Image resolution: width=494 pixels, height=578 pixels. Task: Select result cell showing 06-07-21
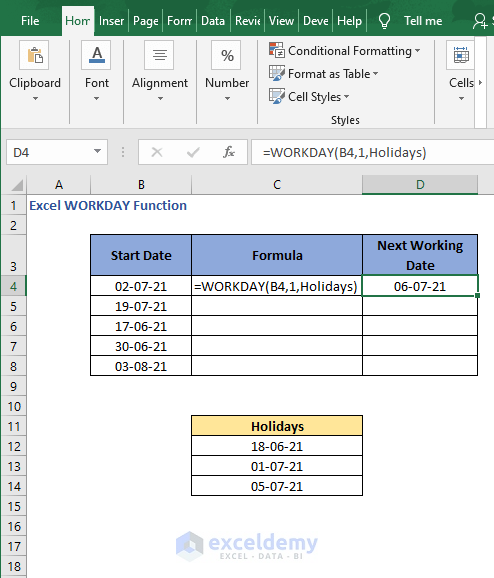[420, 286]
